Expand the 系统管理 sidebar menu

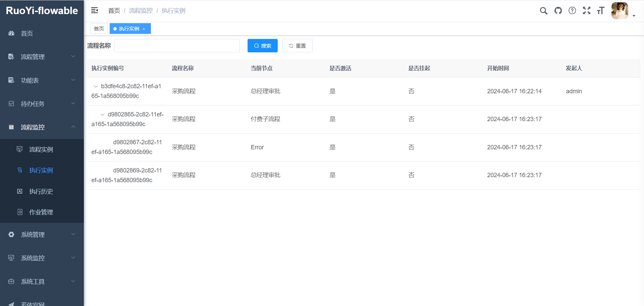(x=42, y=235)
